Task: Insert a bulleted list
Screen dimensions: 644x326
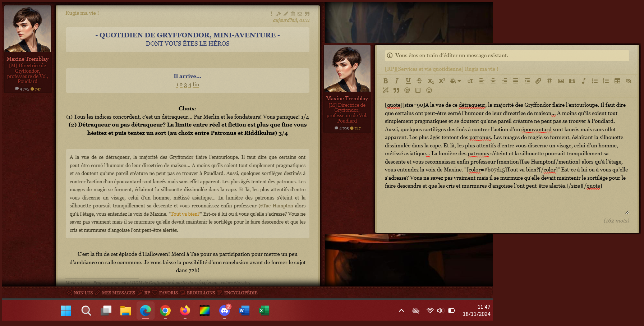Action: point(595,81)
